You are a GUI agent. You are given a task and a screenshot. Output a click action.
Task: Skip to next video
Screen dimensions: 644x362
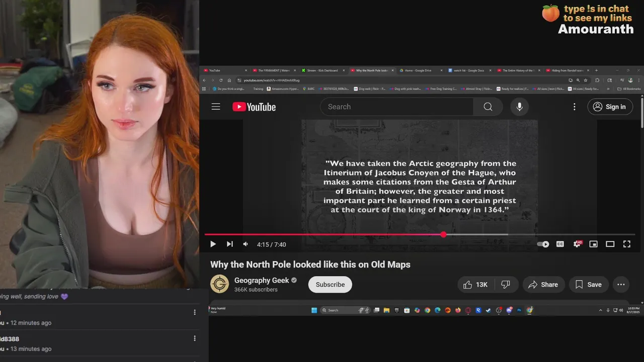229,244
